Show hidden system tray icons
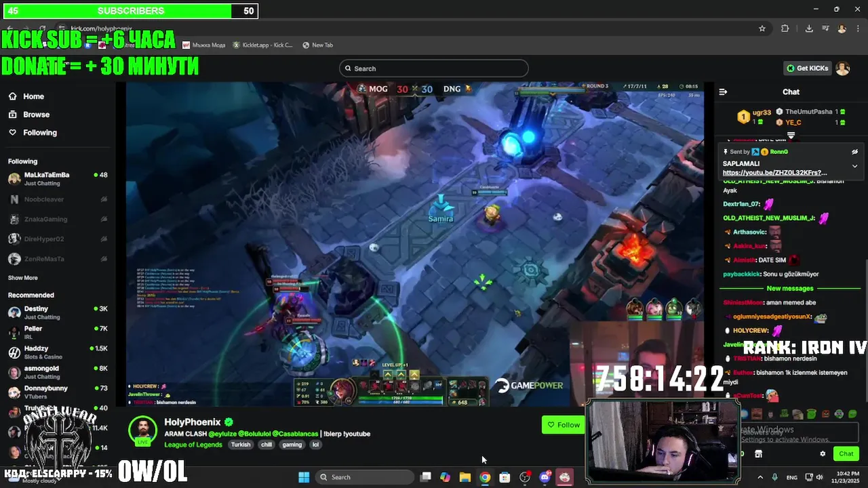Screen dimensions: 868x488 coord(759,477)
